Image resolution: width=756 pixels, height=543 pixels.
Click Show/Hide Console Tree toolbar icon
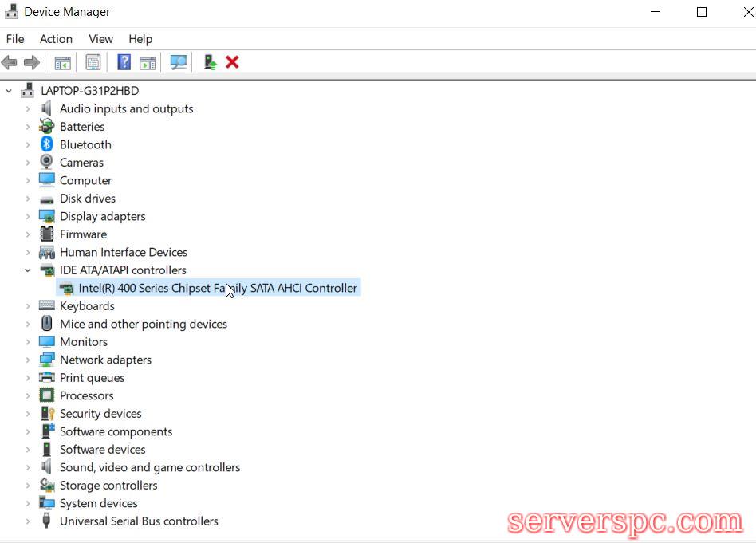(x=62, y=62)
